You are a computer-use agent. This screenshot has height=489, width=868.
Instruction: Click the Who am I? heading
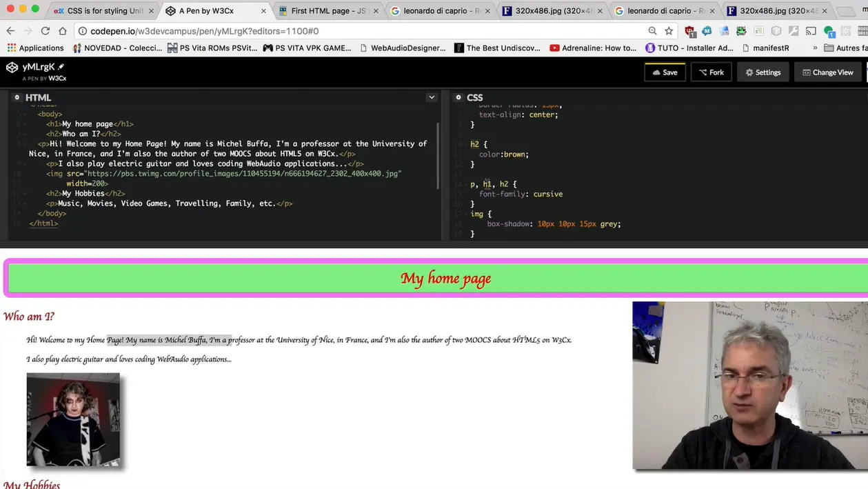[x=28, y=317]
